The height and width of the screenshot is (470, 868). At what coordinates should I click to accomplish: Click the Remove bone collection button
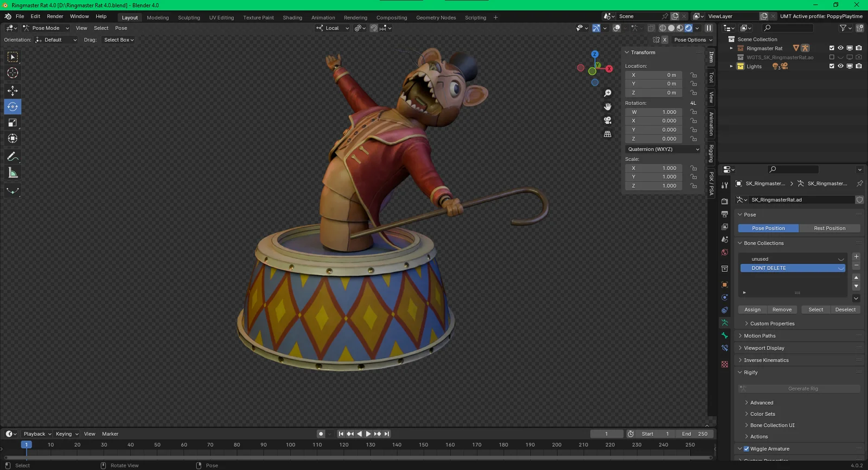tap(782, 310)
